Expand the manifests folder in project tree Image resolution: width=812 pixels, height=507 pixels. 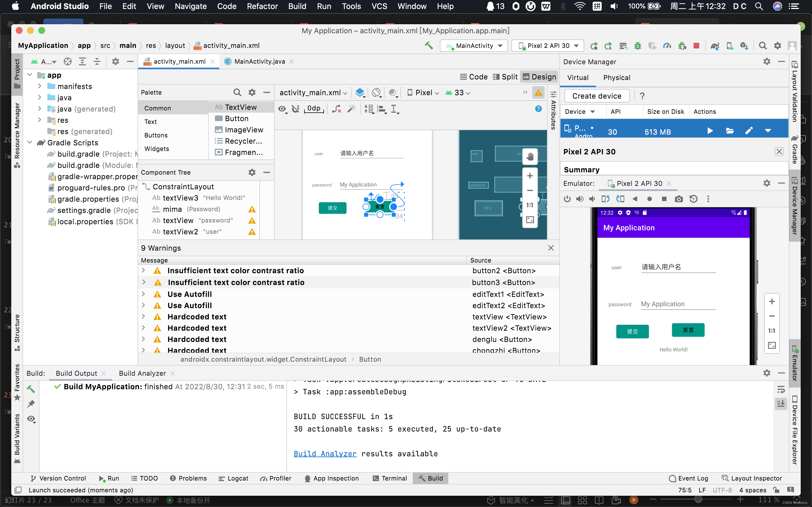39,86
